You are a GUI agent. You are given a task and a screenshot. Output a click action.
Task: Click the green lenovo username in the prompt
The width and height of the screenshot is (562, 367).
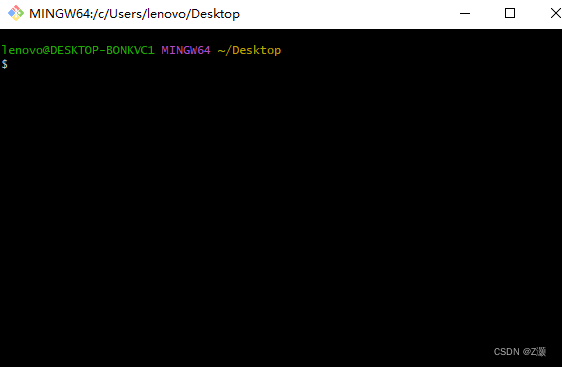[x=22, y=50]
